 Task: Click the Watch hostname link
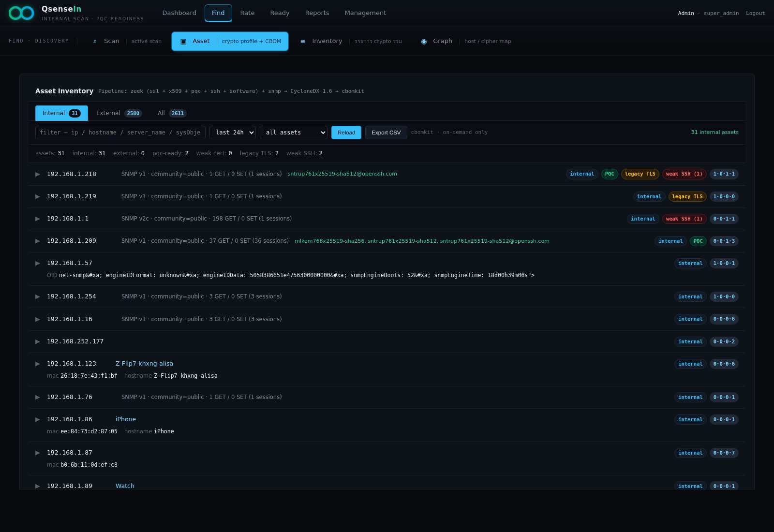pos(125,486)
